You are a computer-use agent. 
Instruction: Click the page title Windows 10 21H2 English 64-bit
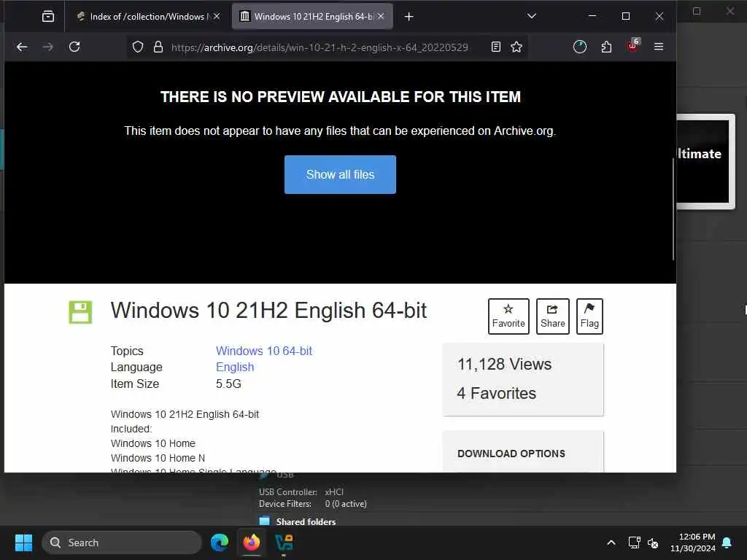point(268,311)
